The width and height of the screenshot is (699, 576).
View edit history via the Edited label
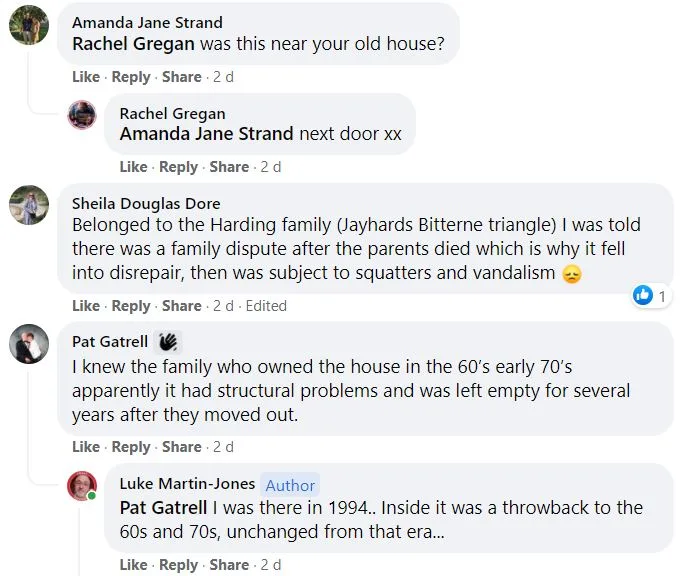[x=265, y=306]
